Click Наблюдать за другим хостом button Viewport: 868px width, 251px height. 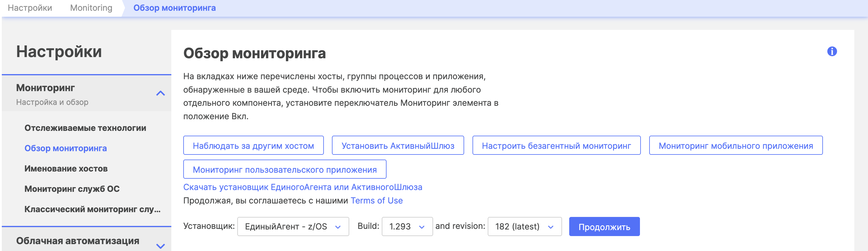pyautogui.click(x=253, y=146)
